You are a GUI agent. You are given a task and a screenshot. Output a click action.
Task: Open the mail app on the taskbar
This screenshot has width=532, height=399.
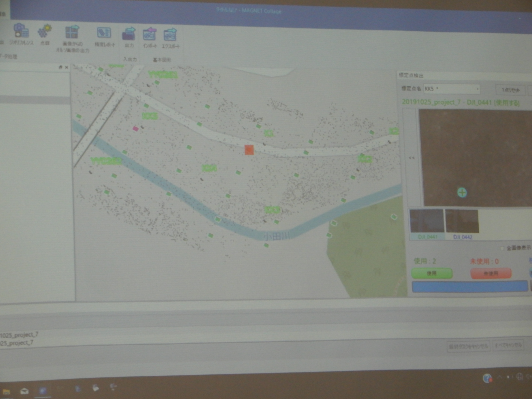point(24,391)
